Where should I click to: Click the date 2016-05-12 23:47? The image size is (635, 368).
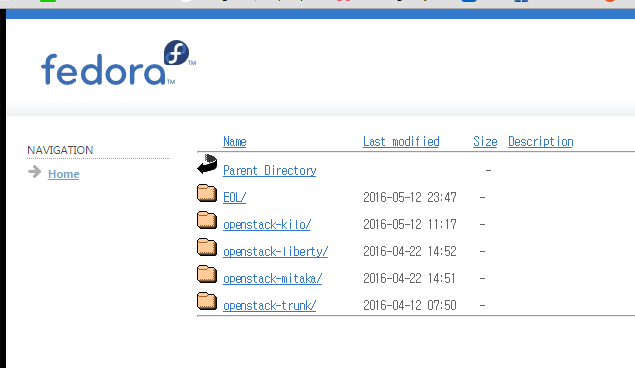pyautogui.click(x=410, y=198)
